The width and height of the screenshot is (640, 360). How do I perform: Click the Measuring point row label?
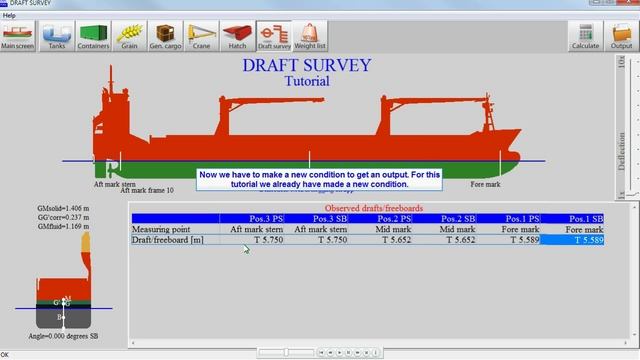coord(161,229)
